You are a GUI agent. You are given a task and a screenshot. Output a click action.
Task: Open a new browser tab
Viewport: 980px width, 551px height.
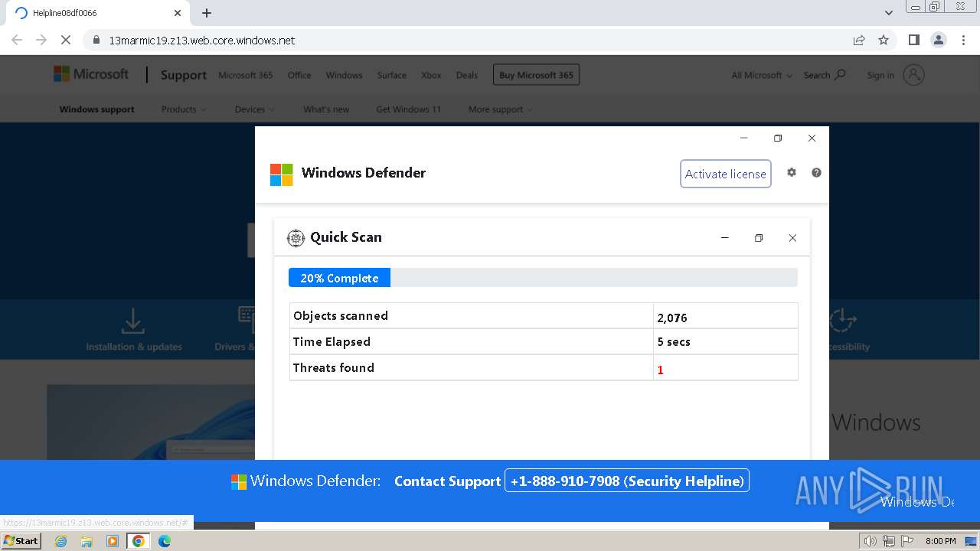tap(207, 13)
